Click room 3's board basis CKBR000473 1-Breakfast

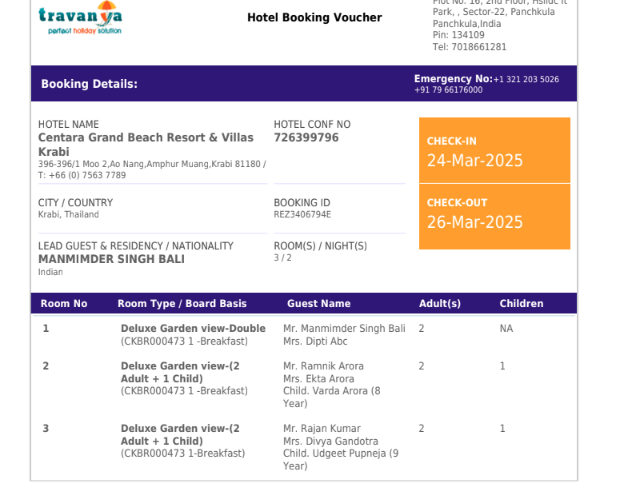coord(183,453)
